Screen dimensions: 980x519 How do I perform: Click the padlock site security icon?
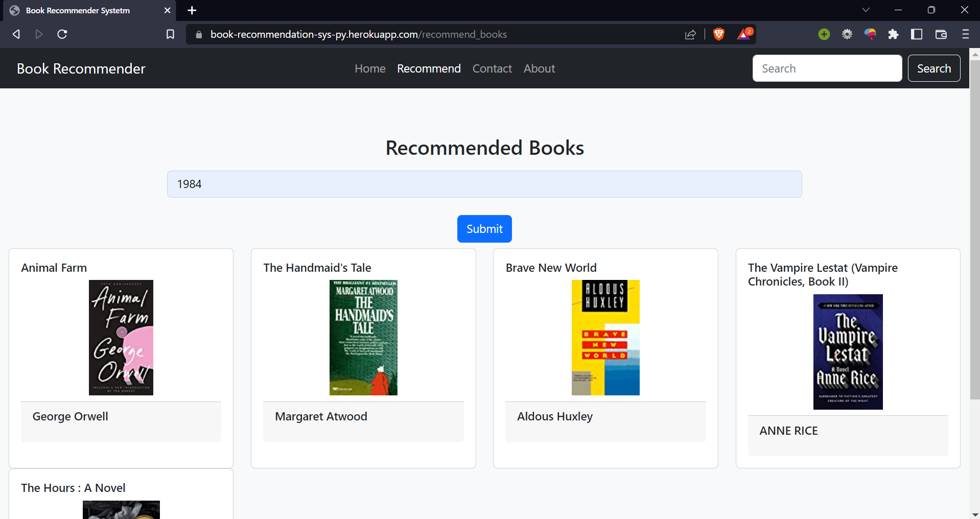199,34
